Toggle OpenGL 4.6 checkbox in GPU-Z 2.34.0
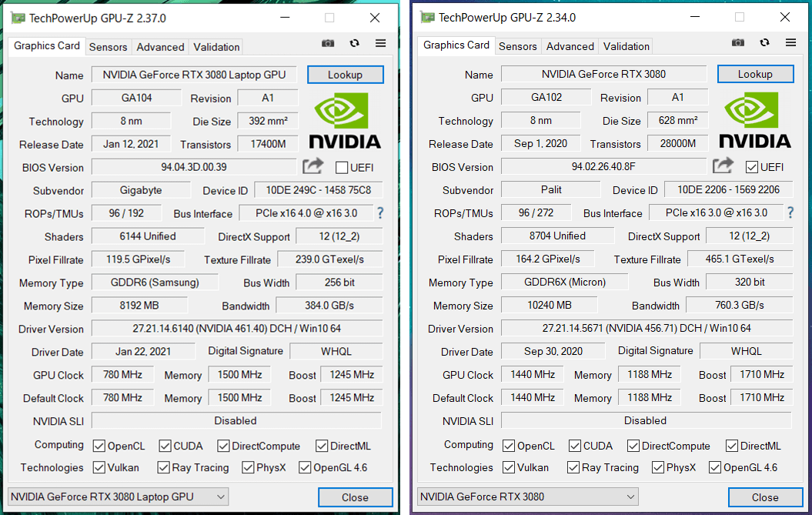The image size is (812, 515). (x=715, y=467)
